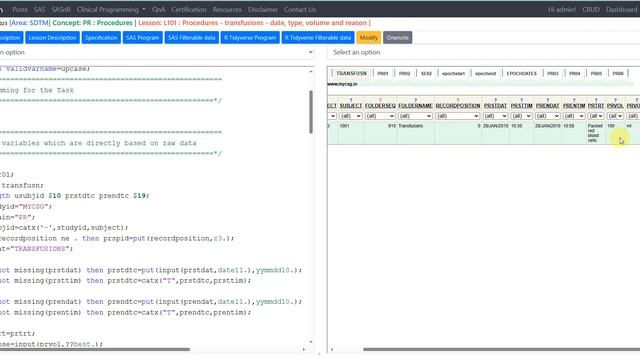Open SASnR in the top navigation

[61, 9]
